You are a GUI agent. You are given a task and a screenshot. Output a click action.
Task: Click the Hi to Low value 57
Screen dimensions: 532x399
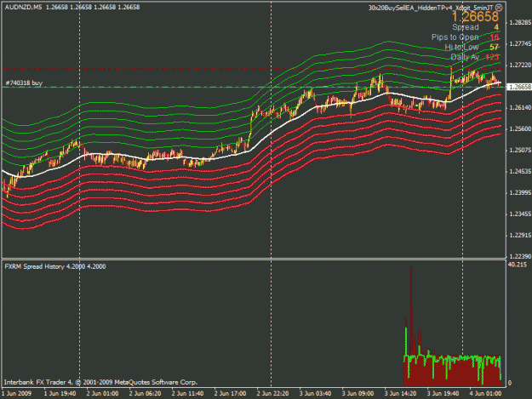494,47
